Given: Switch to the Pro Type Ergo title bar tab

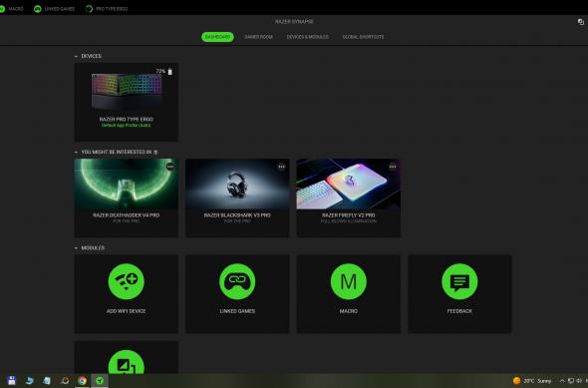Looking at the screenshot, I should tap(107, 9).
